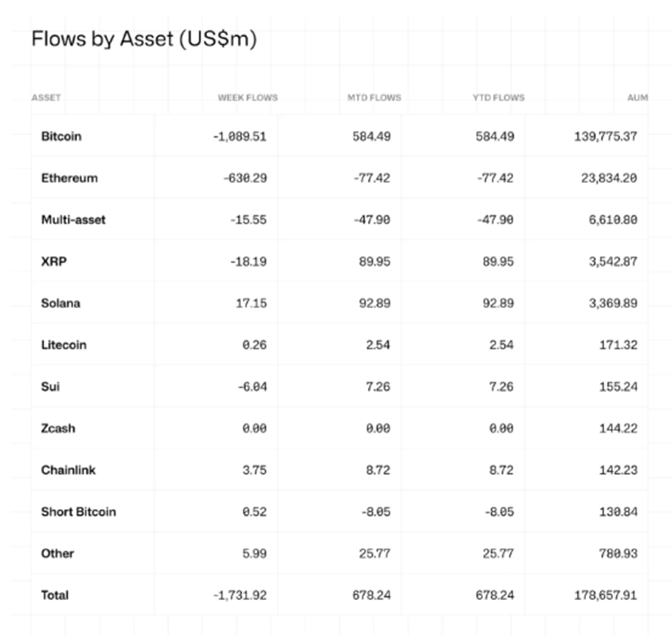The image size is (672, 635).
Task: Click the Zcash asset name
Action: [58, 429]
